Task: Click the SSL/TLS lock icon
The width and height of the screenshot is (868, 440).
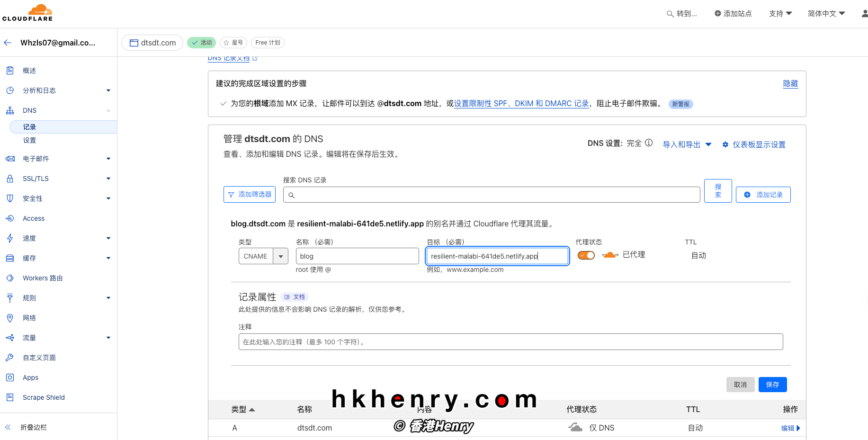Action: point(10,179)
